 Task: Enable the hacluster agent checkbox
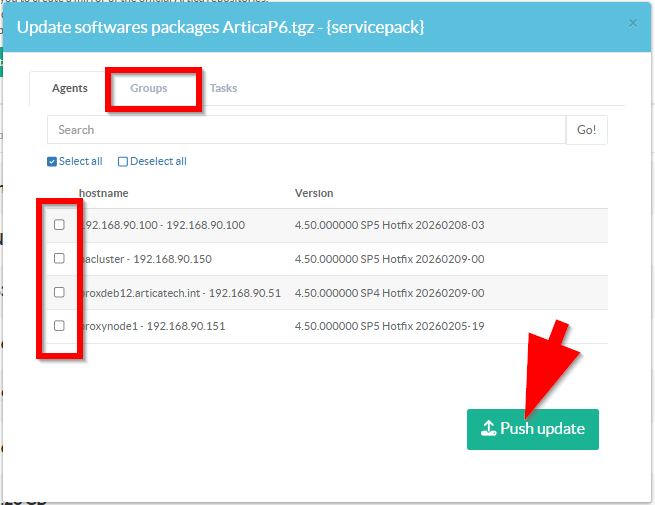pos(59,259)
